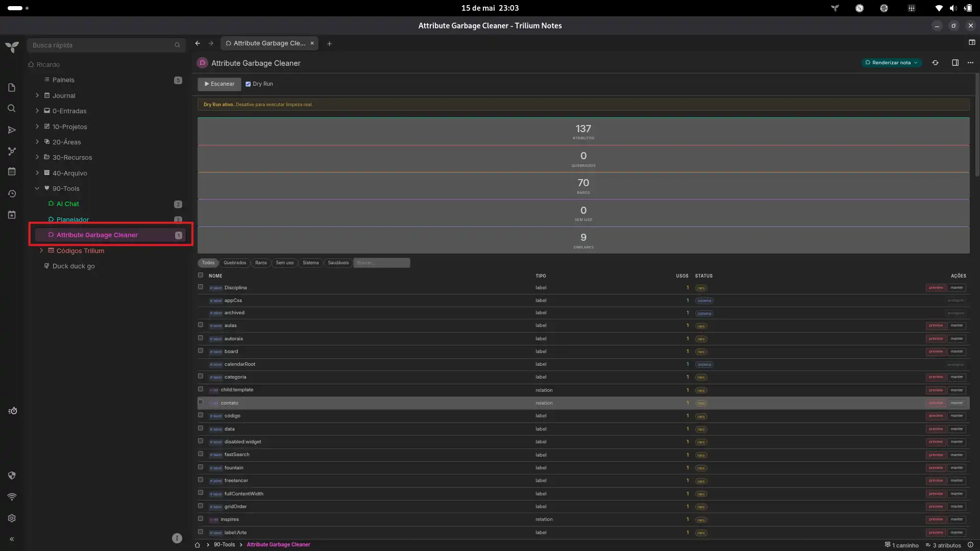
Task: Click preview button for Disciplina row
Action: pos(936,288)
